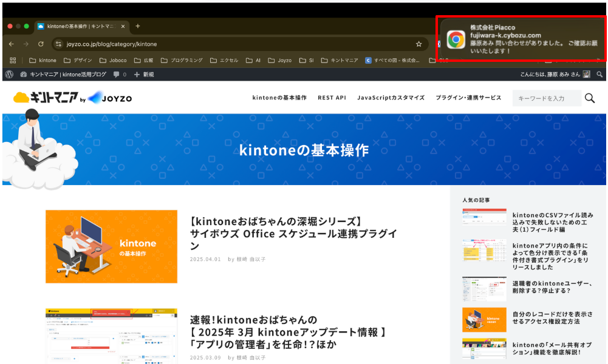This screenshot has width=608, height=364.
Task: Open popular article 退職者のkintoneユーザー
Action: (x=553, y=287)
